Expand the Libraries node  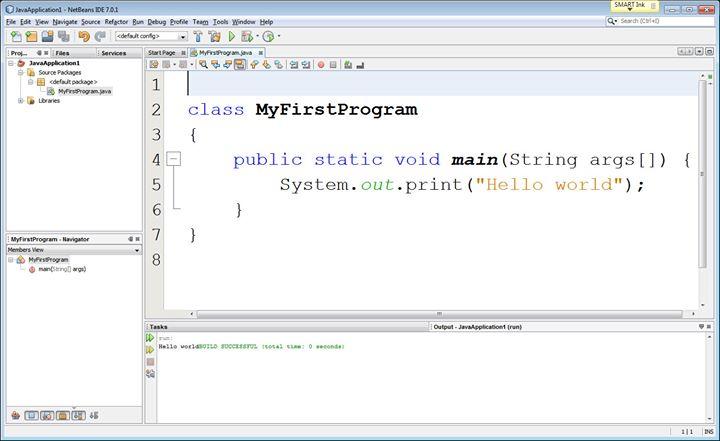[21, 101]
